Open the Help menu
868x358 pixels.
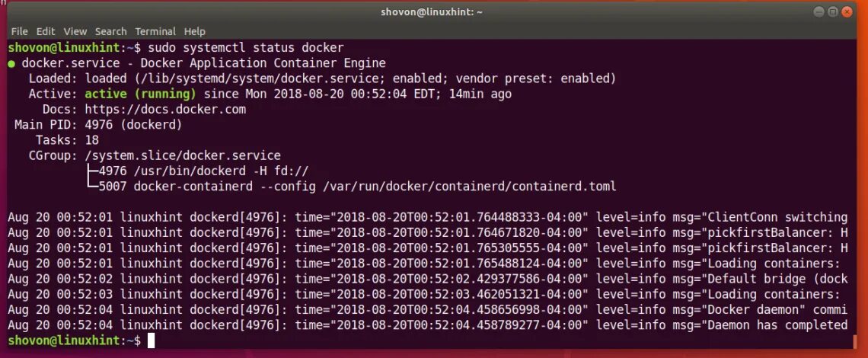[195, 31]
